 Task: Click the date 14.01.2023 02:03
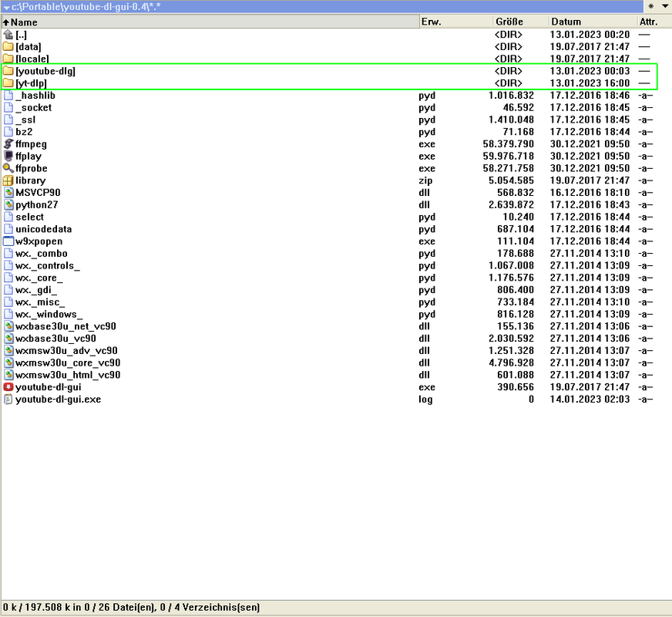(x=590, y=400)
